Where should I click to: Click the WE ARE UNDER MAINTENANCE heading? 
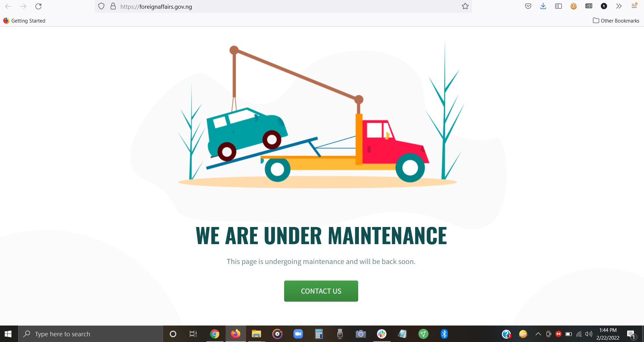point(321,235)
